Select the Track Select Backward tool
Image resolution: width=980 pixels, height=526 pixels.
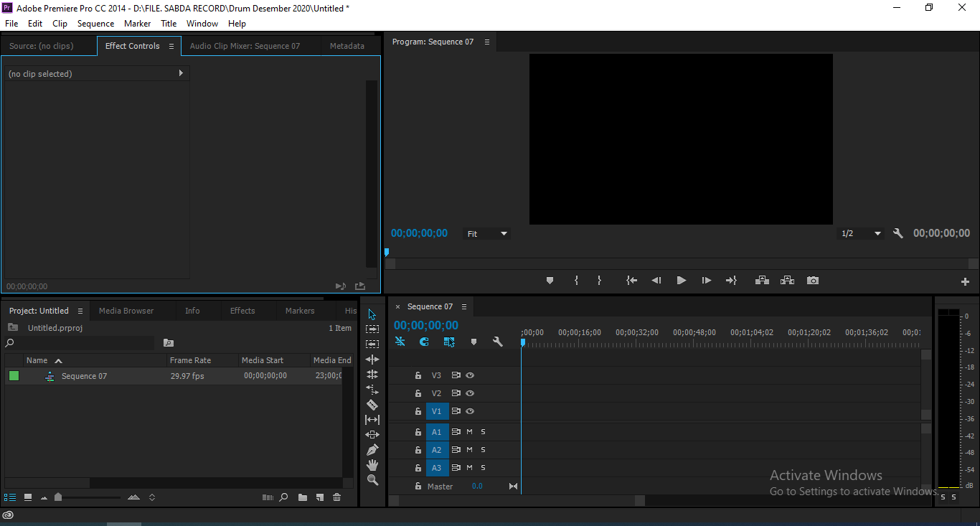click(x=372, y=344)
